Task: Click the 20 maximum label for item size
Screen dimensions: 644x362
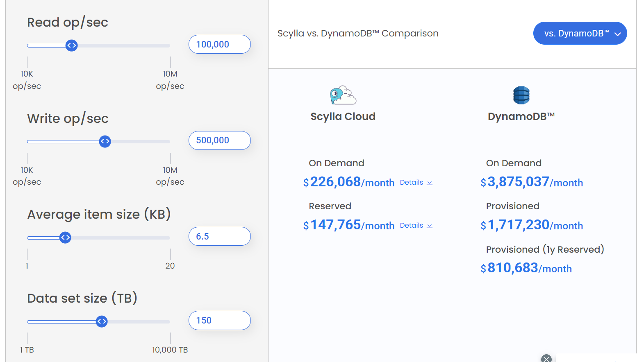Action: 170,266
